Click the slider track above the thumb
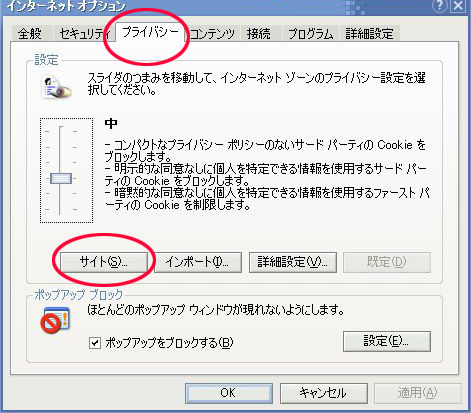This screenshot has width=471, height=413. [61, 149]
